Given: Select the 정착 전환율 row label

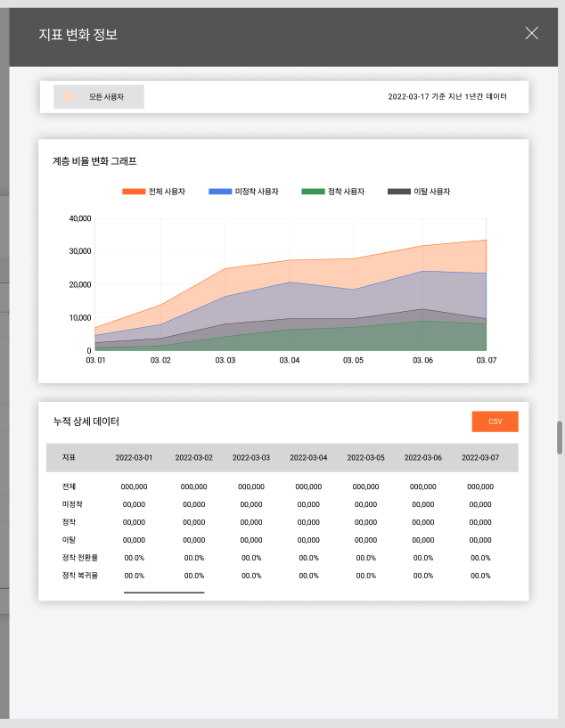Looking at the screenshot, I should point(80,558).
